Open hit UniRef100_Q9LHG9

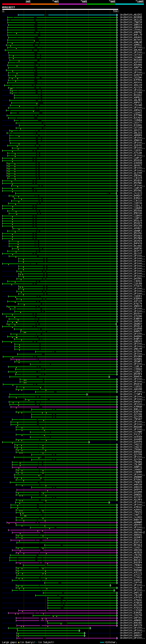pyautogui.click(x=131, y=50)
